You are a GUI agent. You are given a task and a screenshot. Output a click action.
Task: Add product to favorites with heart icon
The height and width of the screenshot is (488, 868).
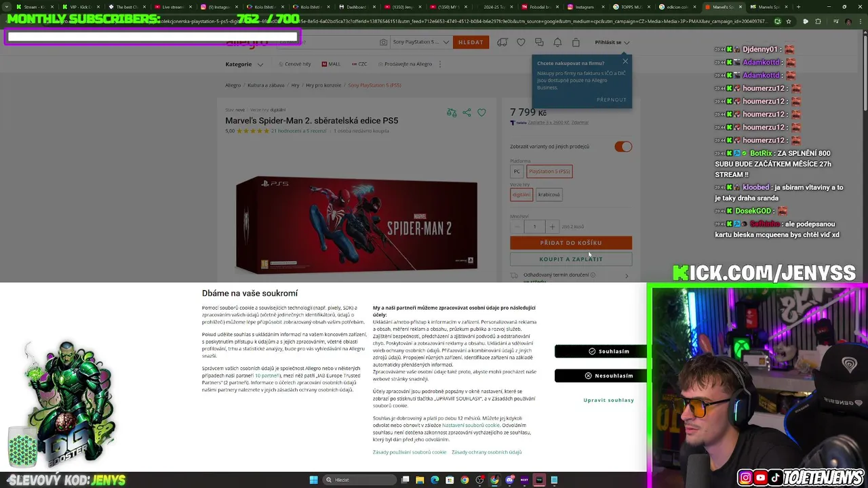pos(481,113)
